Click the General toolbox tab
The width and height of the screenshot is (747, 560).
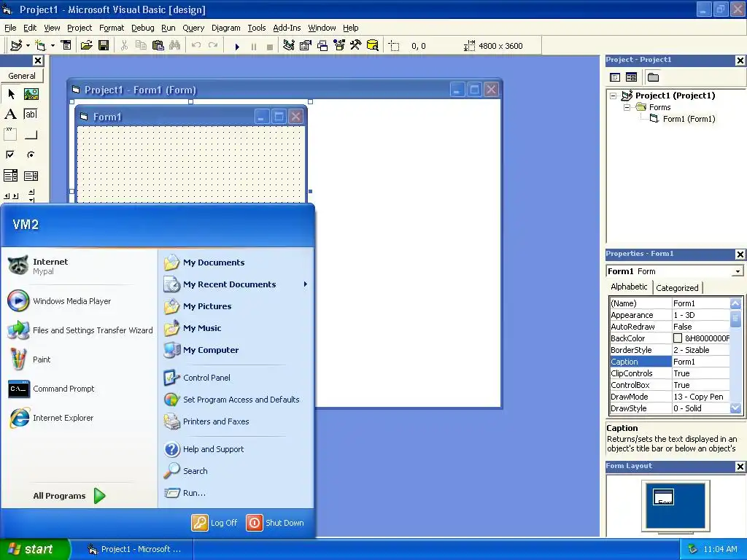point(21,76)
